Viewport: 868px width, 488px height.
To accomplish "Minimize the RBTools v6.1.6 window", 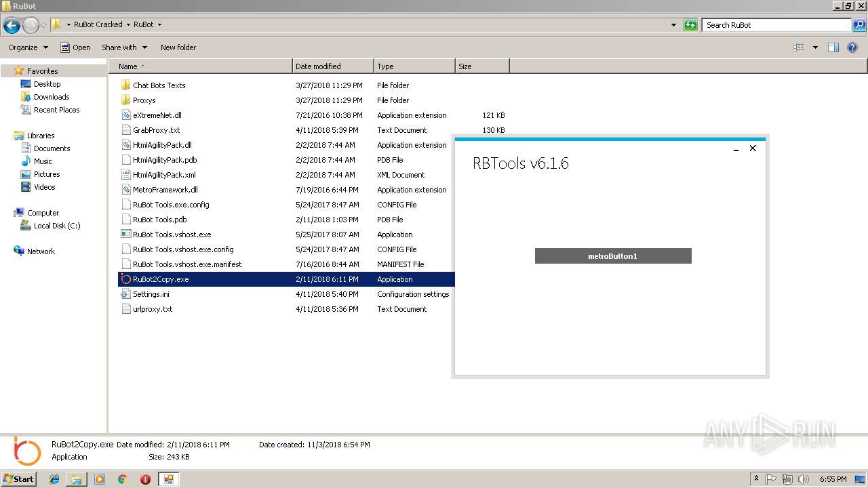I will (x=736, y=148).
